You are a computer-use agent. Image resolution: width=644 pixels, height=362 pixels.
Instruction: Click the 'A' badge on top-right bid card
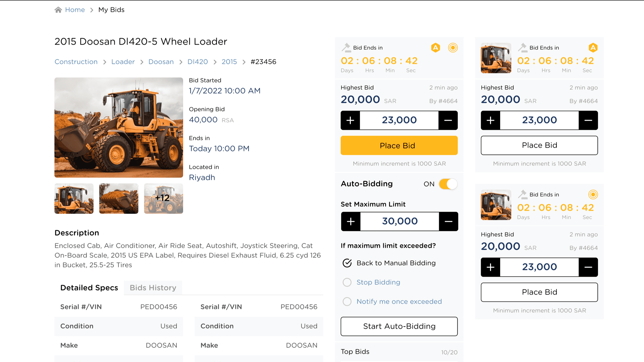[x=593, y=48]
